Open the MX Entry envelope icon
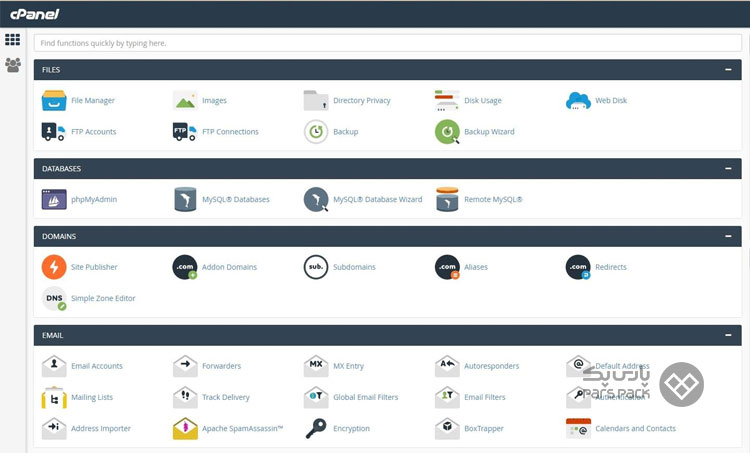Viewport: 750px width, 453px height. click(x=316, y=366)
